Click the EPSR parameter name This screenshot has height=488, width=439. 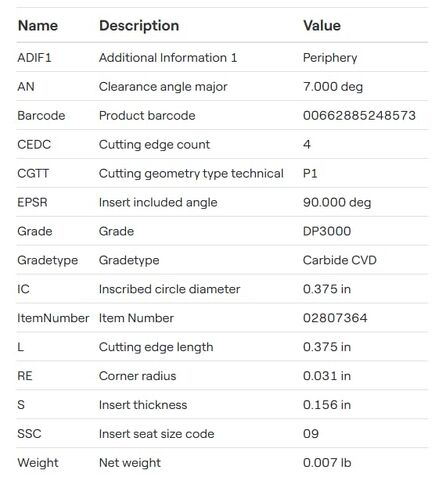tap(32, 203)
